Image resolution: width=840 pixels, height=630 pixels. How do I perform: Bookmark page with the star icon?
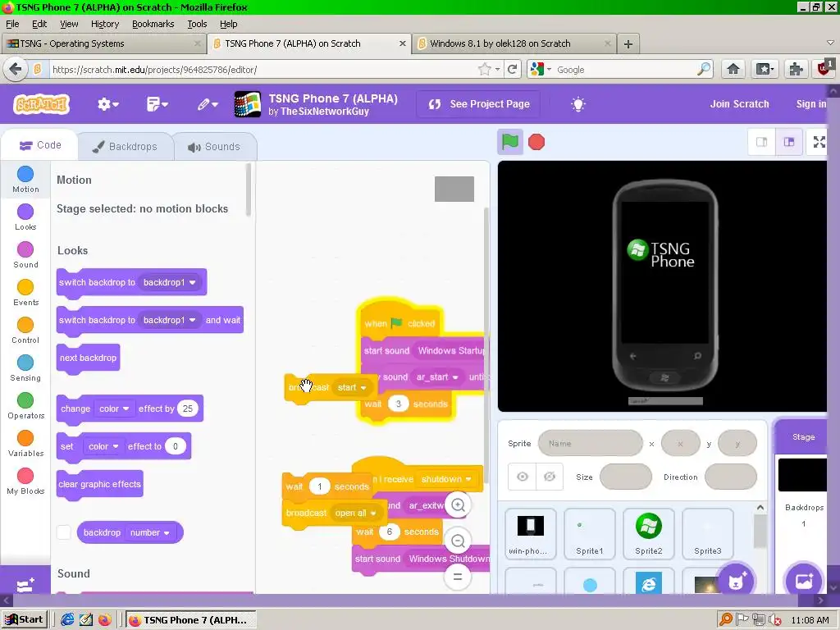(484, 69)
